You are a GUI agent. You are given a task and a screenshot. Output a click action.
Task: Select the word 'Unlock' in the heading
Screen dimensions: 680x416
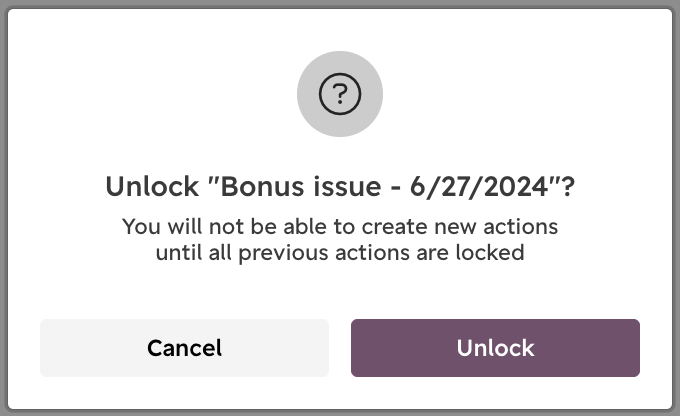coord(152,187)
